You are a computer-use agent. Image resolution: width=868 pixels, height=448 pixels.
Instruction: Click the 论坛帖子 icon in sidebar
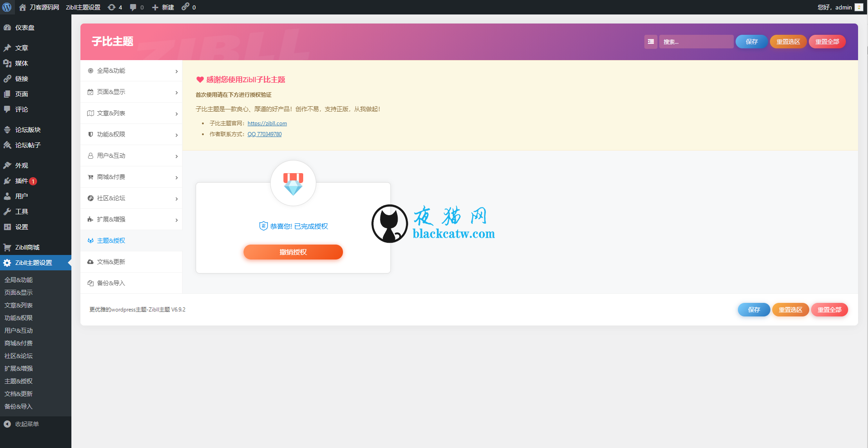tap(7, 145)
